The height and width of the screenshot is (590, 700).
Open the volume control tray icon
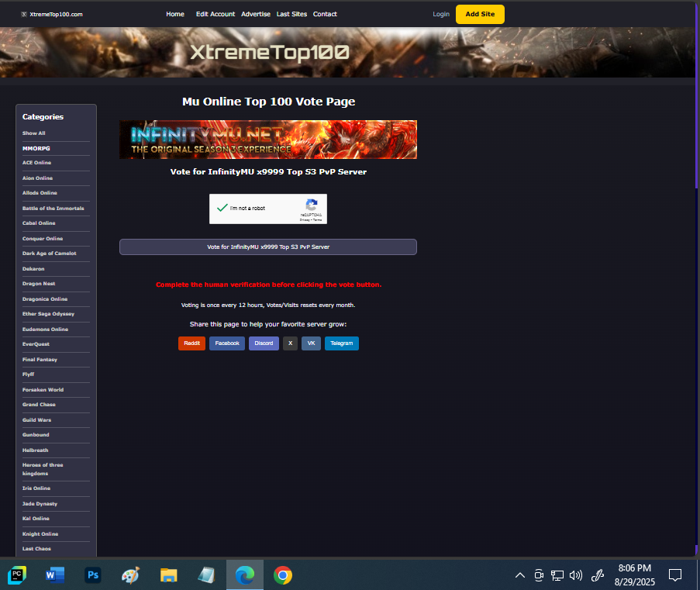click(576, 575)
